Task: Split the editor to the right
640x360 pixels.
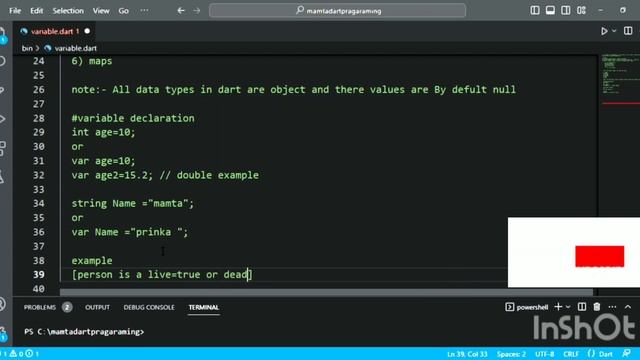Action: tap(628, 31)
